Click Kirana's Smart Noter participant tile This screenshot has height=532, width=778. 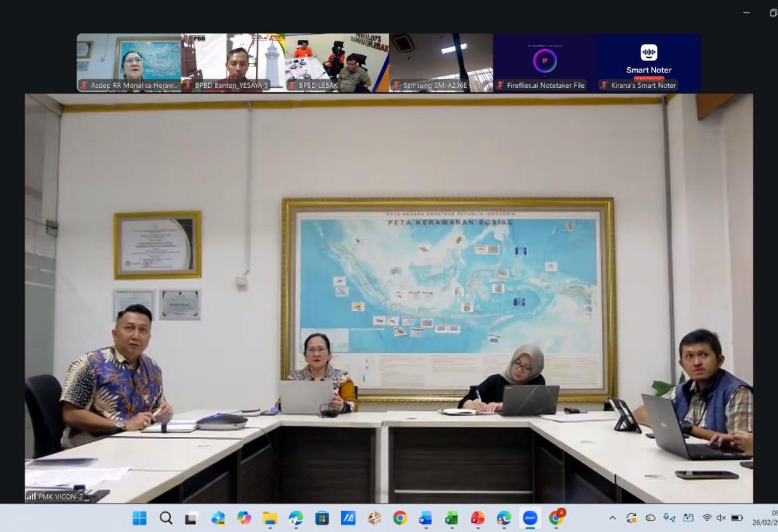coord(649,63)
